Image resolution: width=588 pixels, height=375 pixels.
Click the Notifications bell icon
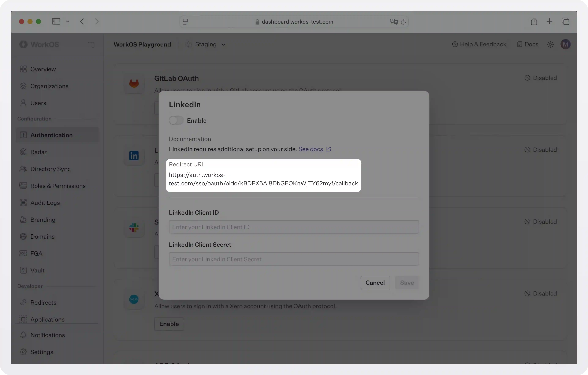[x=23, y=335]
